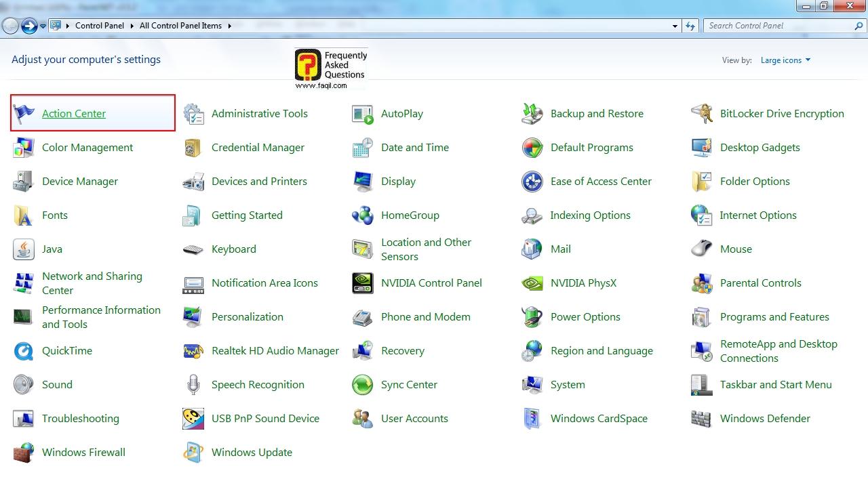Click the Backup and Restore icon
Viewport: 868px width, 477px height.
pyautogui.click(x=532, y=114)
